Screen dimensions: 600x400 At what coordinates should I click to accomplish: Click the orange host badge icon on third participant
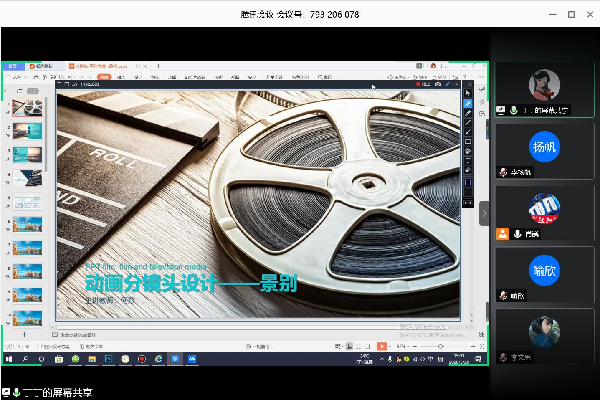point(503,234)
